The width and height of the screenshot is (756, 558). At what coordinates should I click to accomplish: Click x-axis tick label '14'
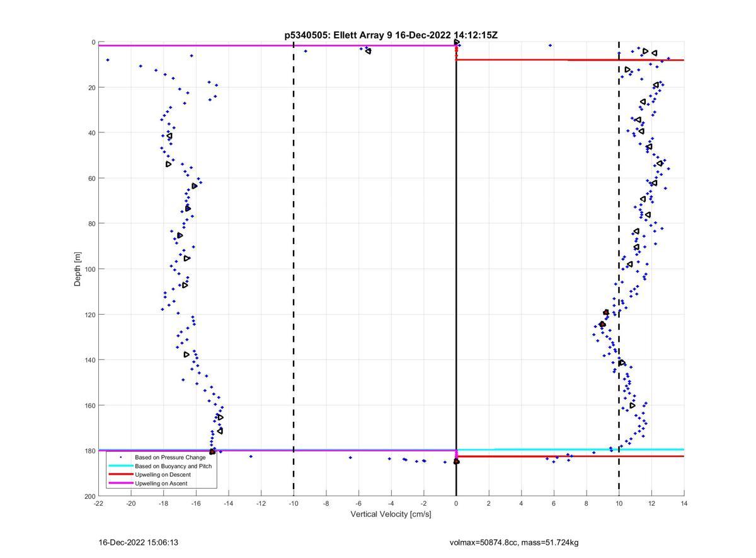coord(684,503)
